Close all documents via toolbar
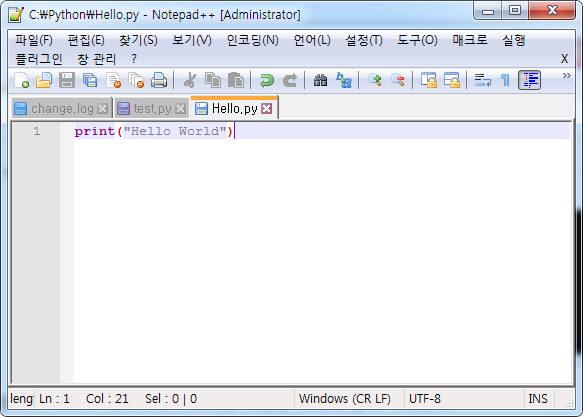 136,80
